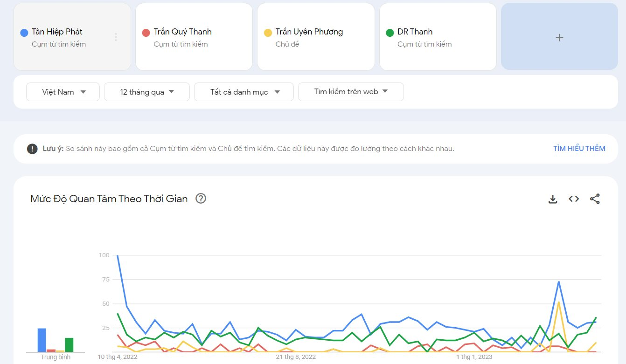Screen dimensions: 626x364
Task: Open help tooltip next to chart title
Action: (201, 199)
